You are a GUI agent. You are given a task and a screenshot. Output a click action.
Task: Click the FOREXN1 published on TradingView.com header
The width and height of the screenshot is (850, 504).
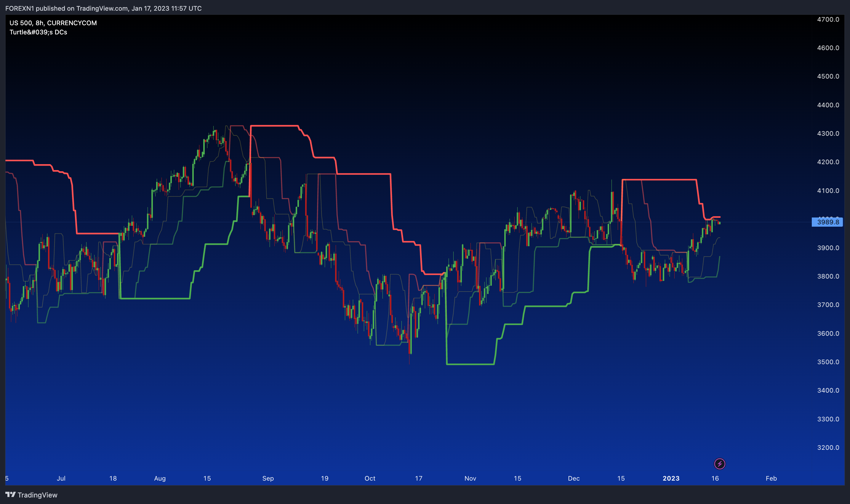[104, 8]
